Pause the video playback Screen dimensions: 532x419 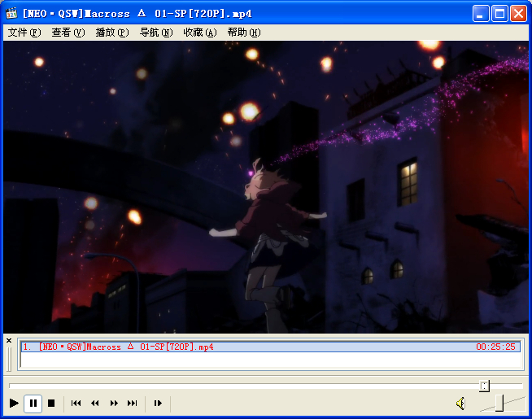(x=33, y=403)
